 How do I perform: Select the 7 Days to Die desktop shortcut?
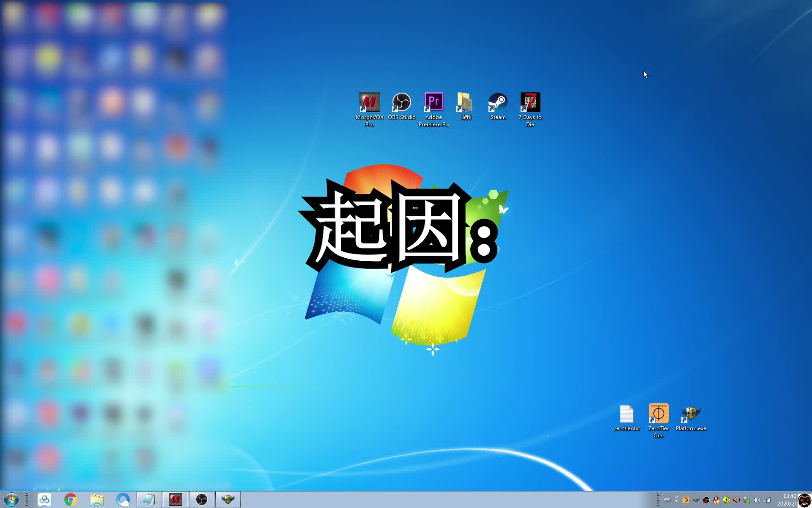pos(530,109)
